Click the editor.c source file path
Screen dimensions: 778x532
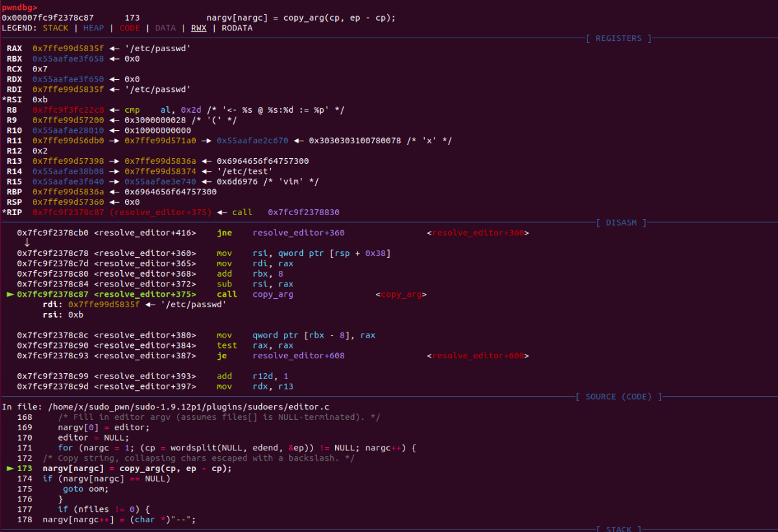189,407
